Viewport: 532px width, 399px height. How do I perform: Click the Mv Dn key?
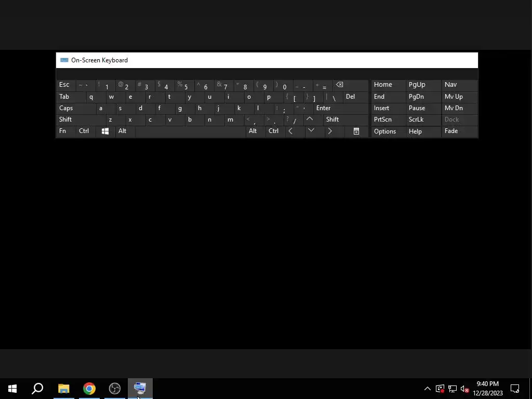point(460,108)
